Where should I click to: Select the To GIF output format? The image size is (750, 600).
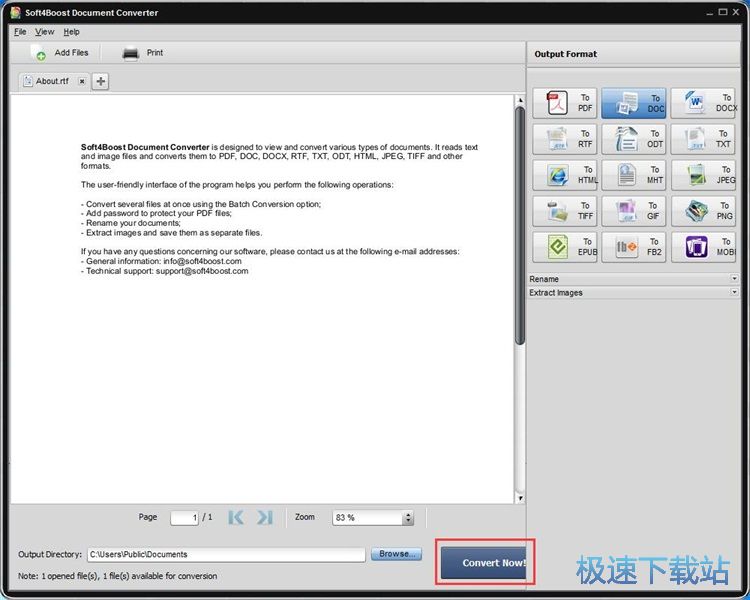pos(634,211)
